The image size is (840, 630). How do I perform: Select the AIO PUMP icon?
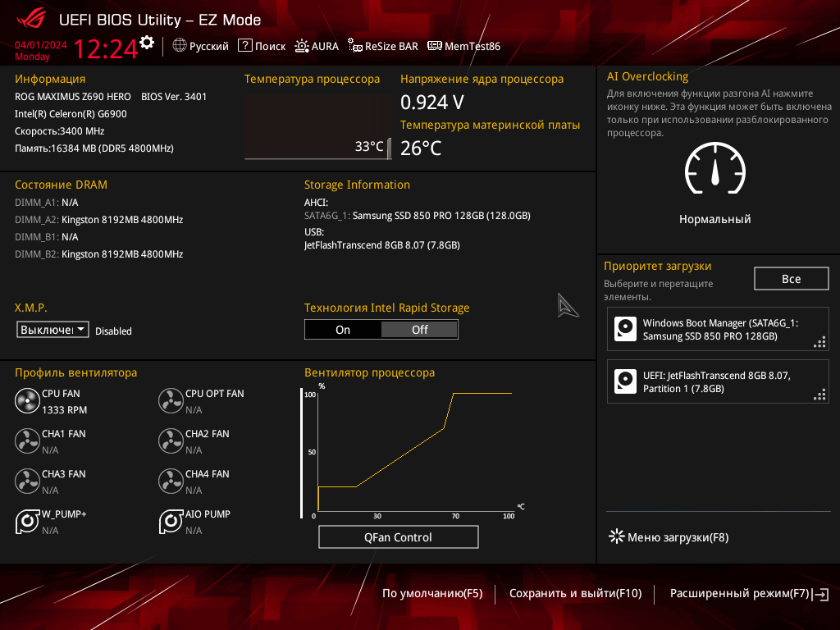[171, 522]
